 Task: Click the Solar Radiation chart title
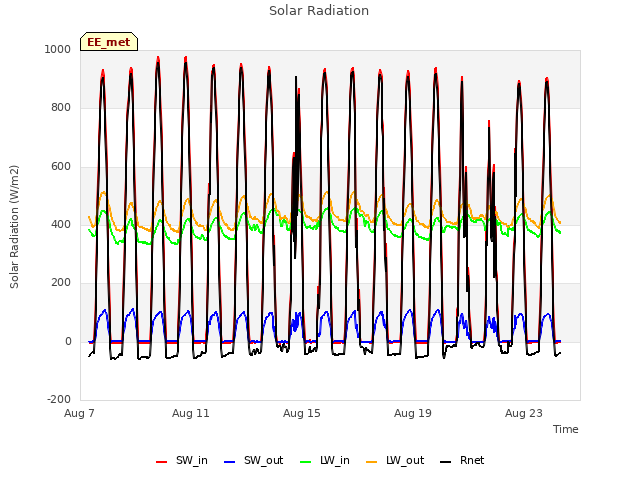[x=319, y=11]
